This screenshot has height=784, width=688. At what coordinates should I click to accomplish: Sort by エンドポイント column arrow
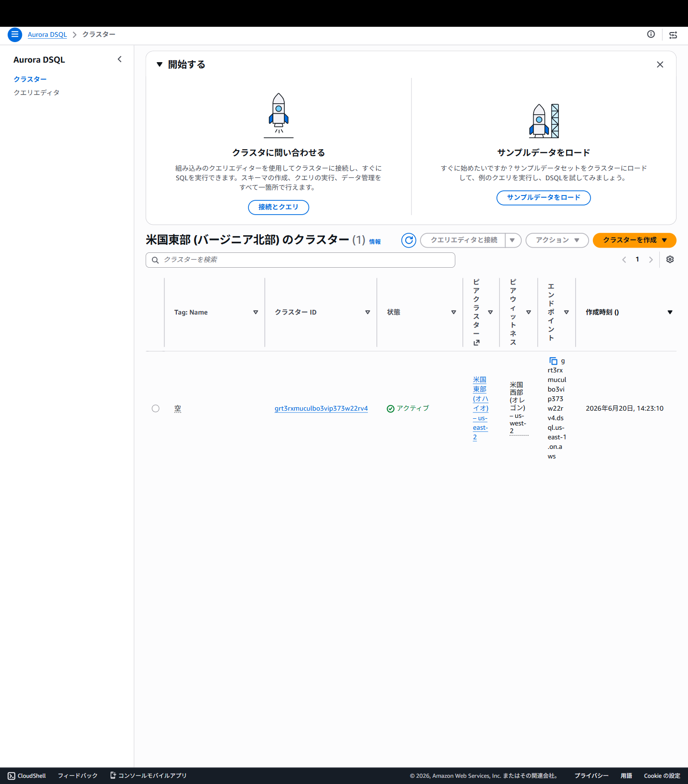point(566,312)
